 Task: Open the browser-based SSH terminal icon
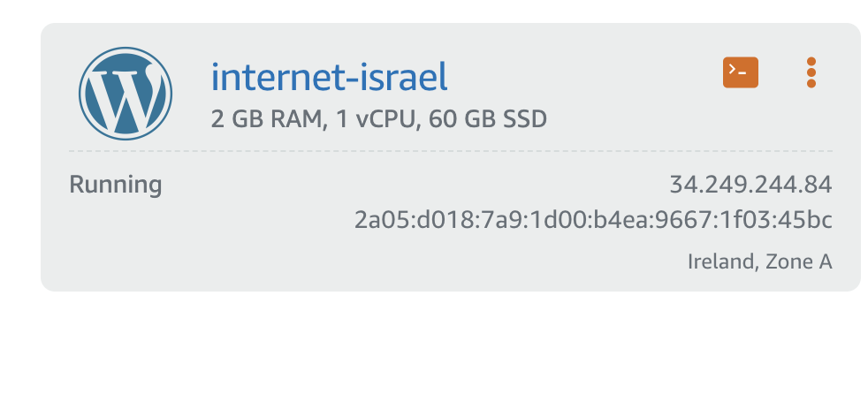[740, 72]
